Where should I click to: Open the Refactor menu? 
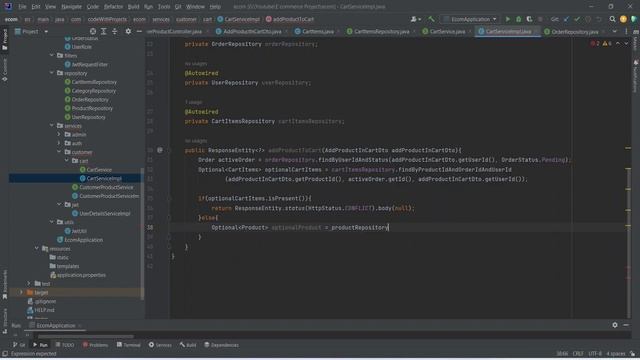click(113, 7)
